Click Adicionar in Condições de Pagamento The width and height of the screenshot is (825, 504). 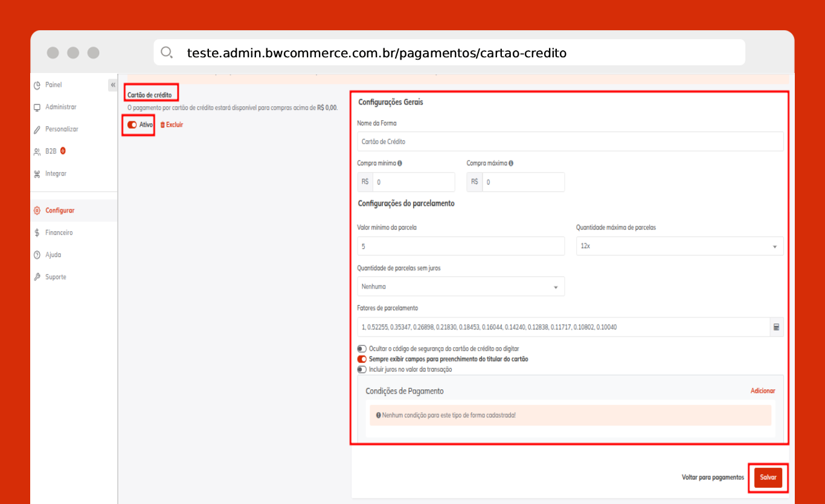[762, 391]
